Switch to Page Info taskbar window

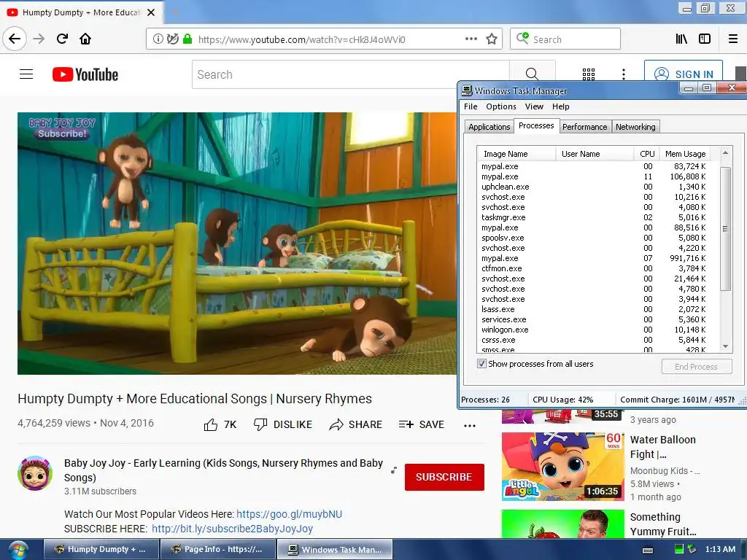(217, 550)
